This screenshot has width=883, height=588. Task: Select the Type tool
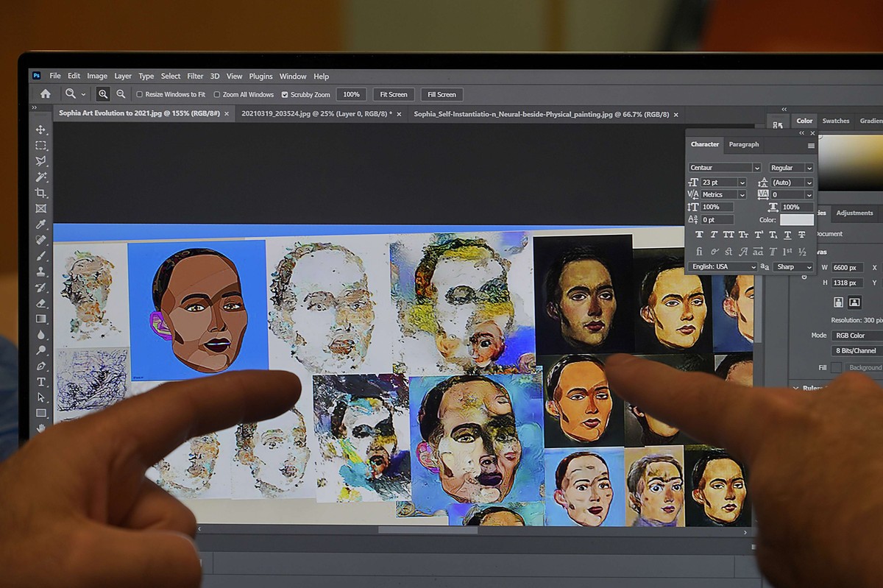pos(41,381)
